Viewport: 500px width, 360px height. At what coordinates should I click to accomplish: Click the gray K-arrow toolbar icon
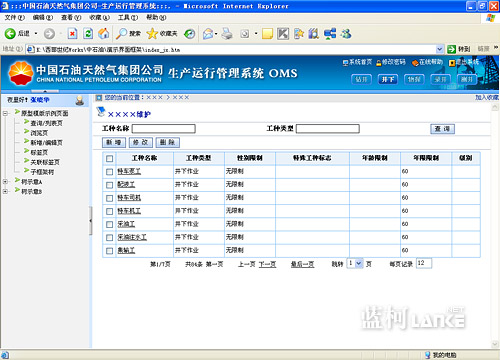pos(283,33)
